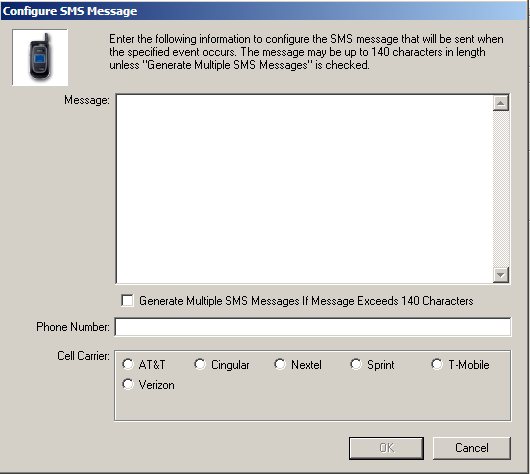Click the Cell Carrier group box area

click(313, 385)
